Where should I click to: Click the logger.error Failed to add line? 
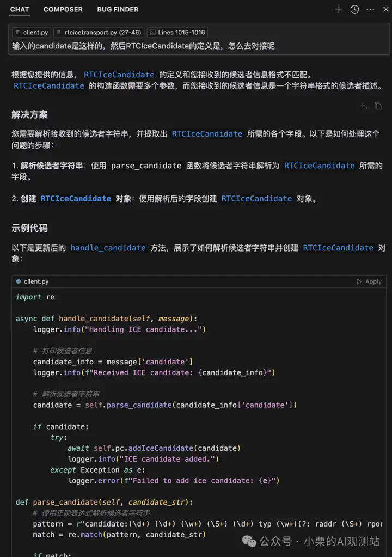pyautogui.click(x=174, y=481)
